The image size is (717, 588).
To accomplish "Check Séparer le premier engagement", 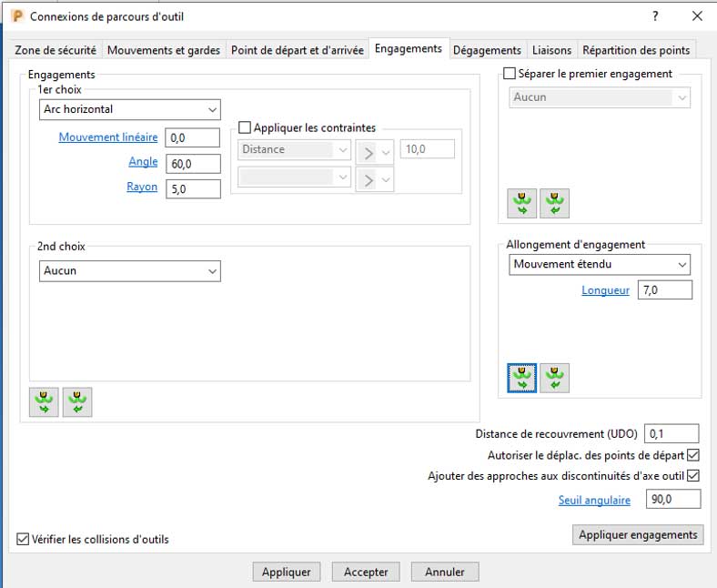I will 510,74.
